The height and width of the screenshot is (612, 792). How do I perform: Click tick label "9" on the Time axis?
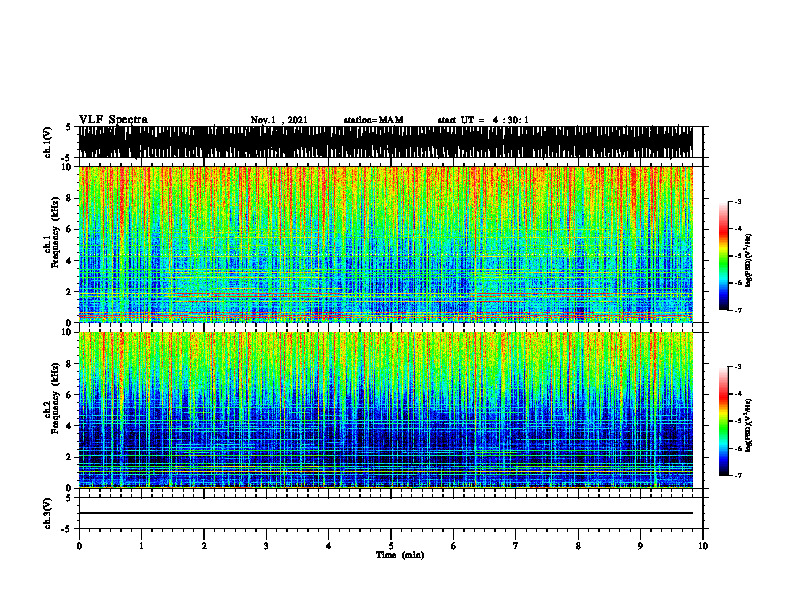(640, 546)
